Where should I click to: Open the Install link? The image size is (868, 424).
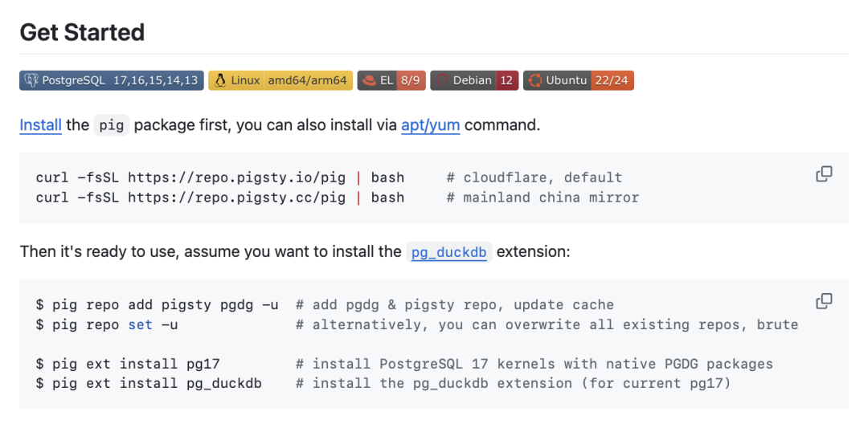coord(40,125)
